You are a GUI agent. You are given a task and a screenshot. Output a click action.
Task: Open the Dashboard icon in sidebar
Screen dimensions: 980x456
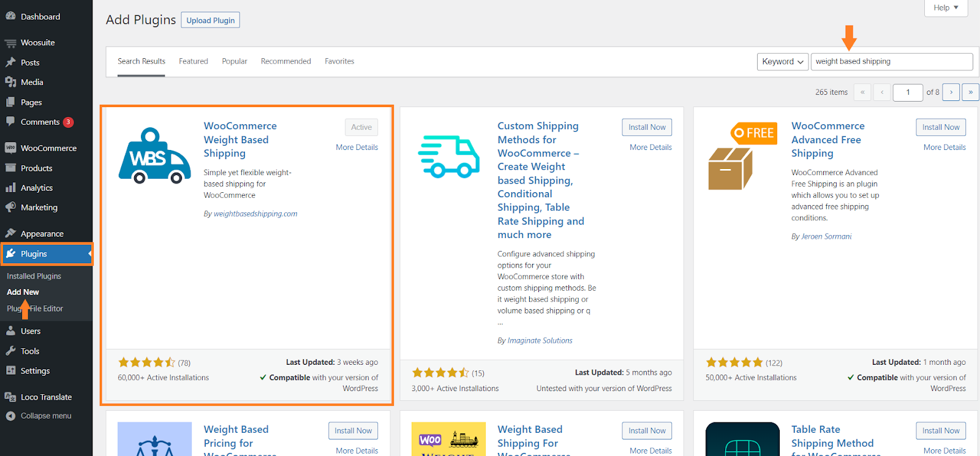10,17
